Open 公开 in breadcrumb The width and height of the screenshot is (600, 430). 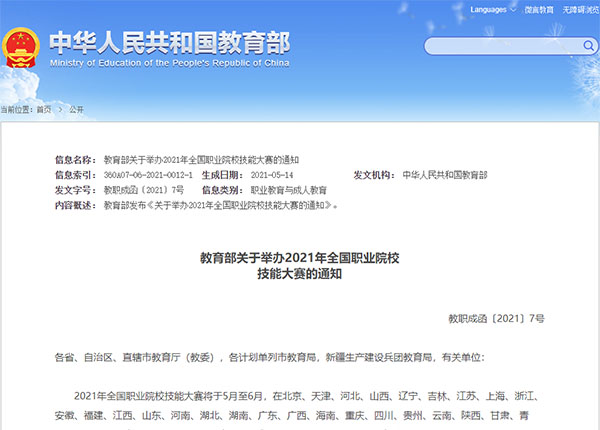click(76, 110)
